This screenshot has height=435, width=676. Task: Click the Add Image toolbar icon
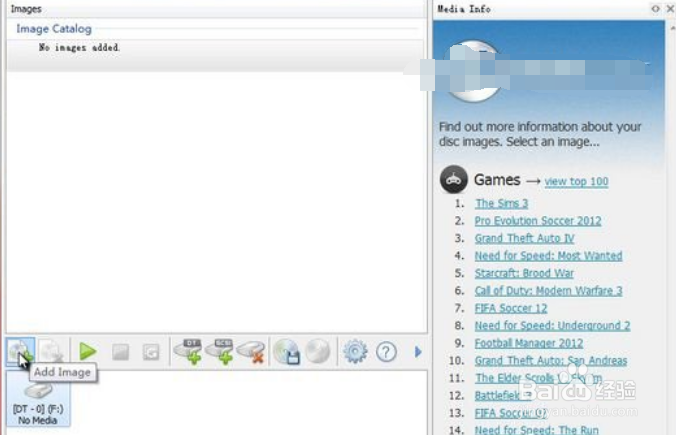point(20,351)
